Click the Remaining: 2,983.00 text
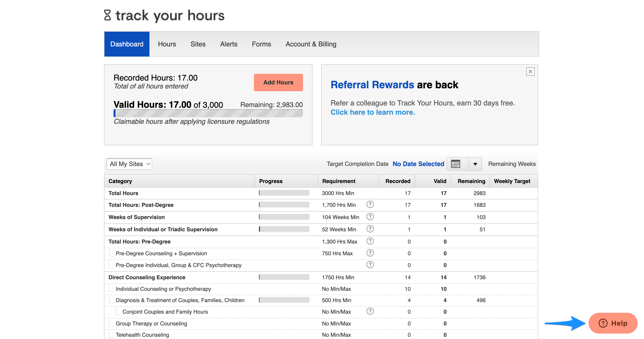Image resolution: width=644 pixels, height=339 pixels. pos(272,105)
